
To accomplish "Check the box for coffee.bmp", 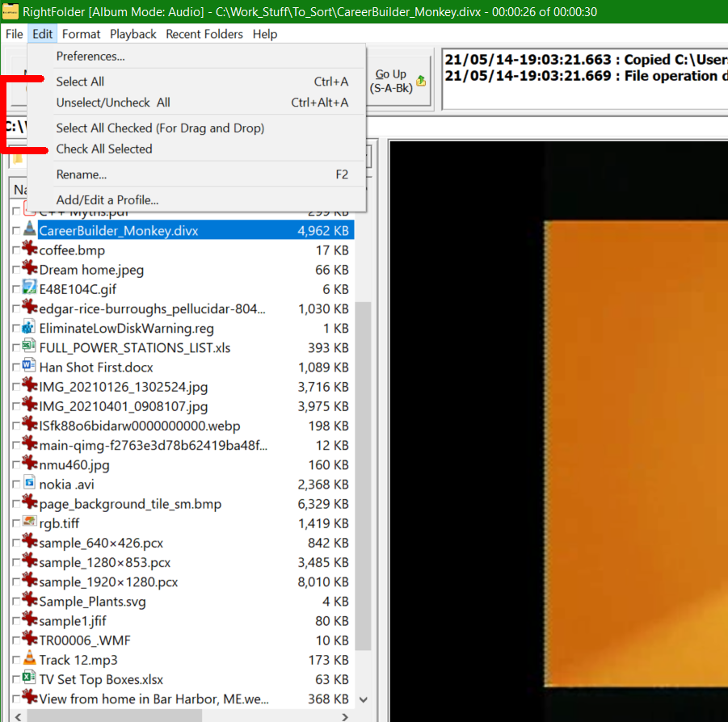I will (x=16, y=250).
